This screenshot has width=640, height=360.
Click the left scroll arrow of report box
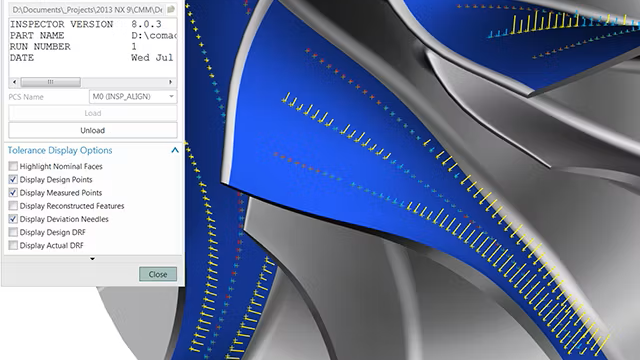[14, 82]
